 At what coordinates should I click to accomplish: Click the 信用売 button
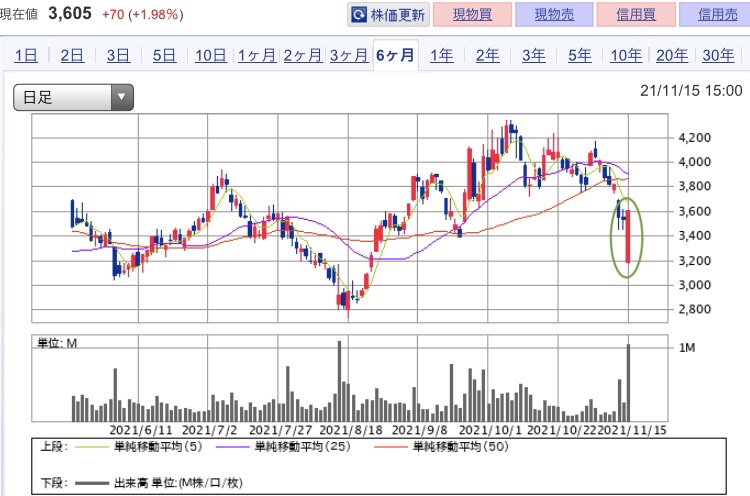click(716, 15)
